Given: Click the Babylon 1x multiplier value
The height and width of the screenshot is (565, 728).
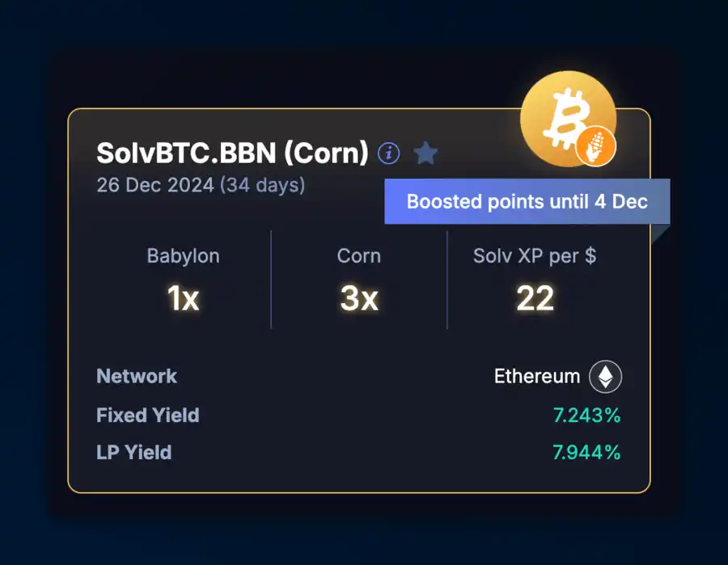Looking at the screenshot, I should click(x=183, y=299).
